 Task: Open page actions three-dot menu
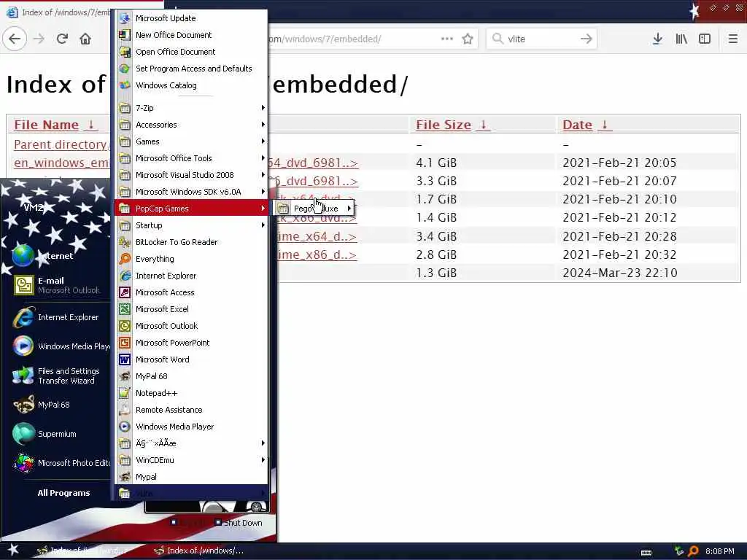(447, 39)
